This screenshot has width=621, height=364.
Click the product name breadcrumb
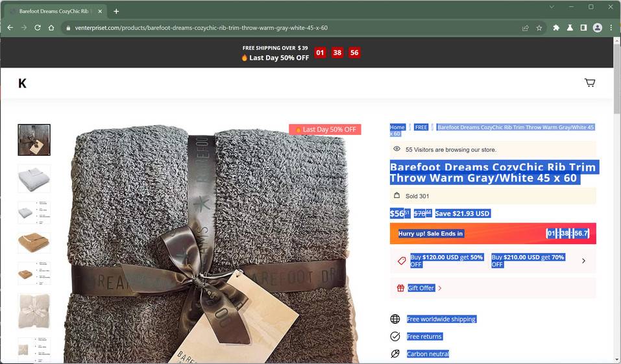coord(493,130)
